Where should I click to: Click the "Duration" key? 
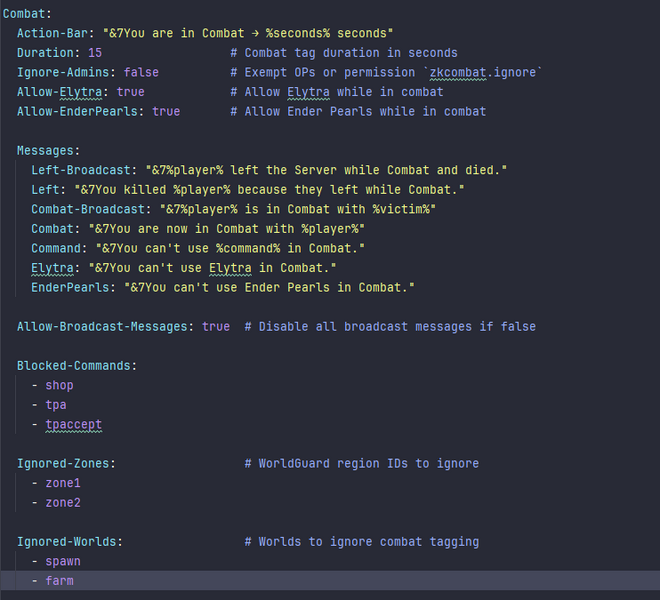pyautogui.click(x=45, y=53)
